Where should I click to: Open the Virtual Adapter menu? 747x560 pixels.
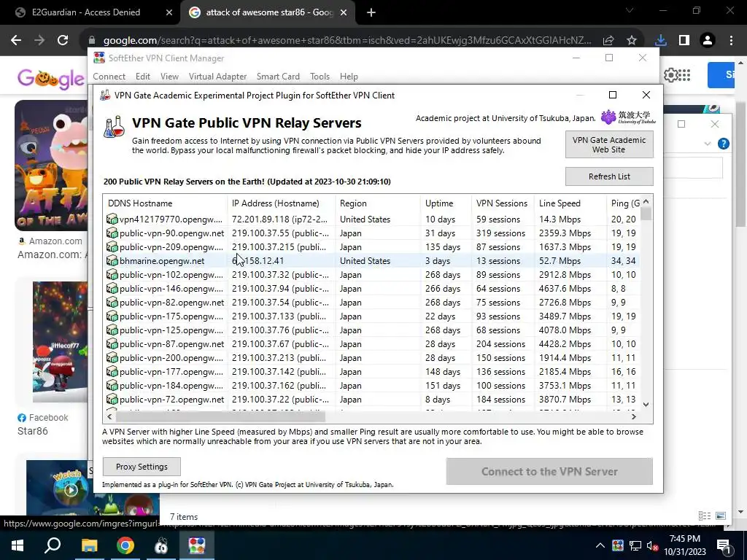(x=217, y=76)
